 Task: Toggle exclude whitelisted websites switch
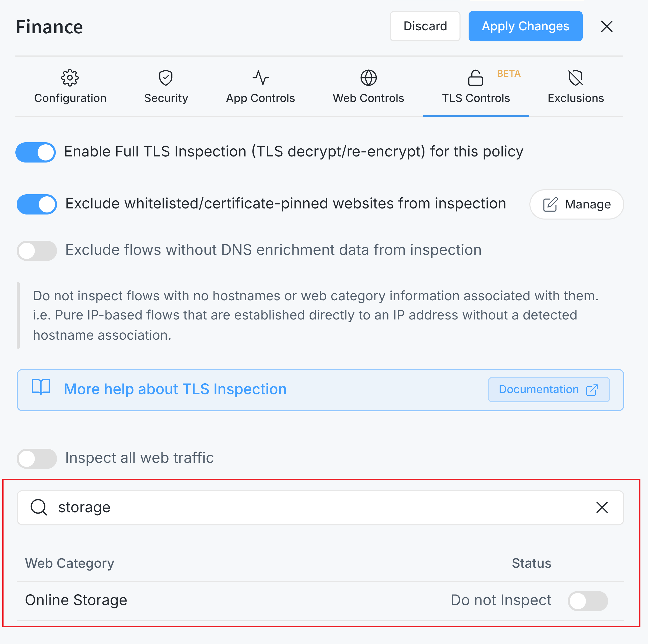point(37,204)
